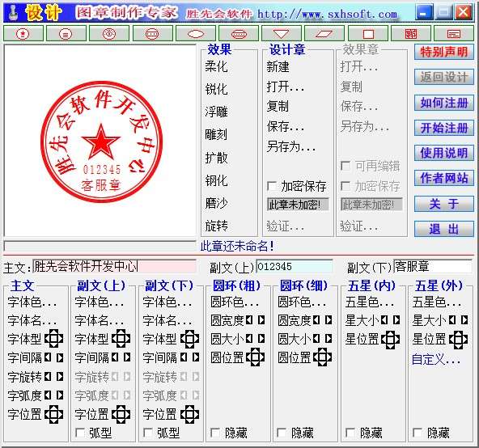Viewport: 479px width, 448px height.
Task: Select the round star seal template
Action: (x=23, y=34)
